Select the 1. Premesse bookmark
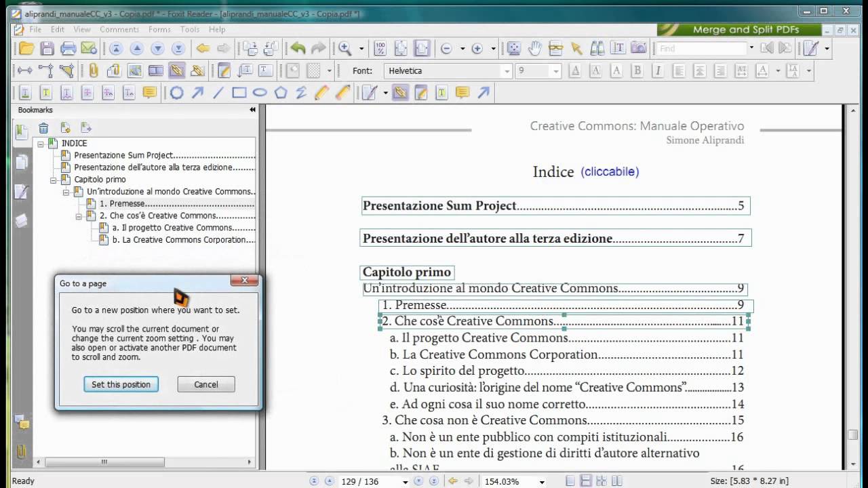The image size is (868, 488). click(x=178, y=203)
